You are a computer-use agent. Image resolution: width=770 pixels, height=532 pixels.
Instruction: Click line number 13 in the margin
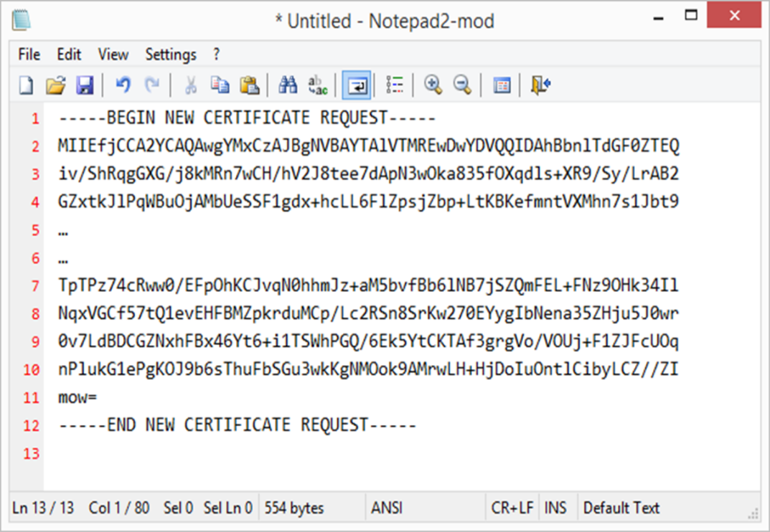click(x=32, y=453)
